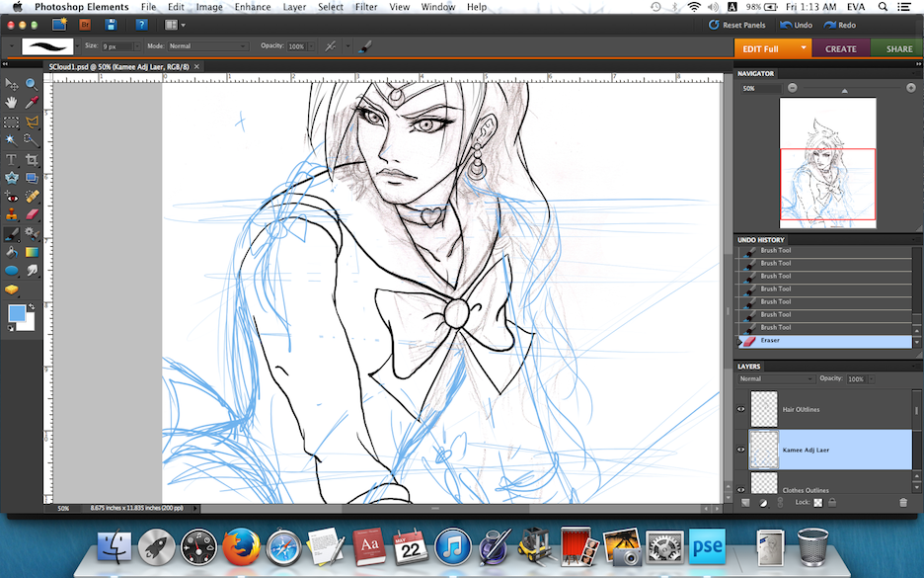Open the Enhance menu
Image resolution: width=924 pixels, height=578 pixels.
[x=253, y=7]
